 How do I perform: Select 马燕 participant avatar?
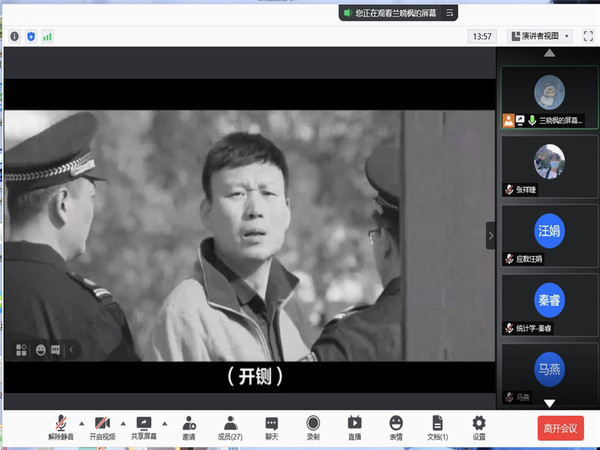(x=549, y=369)
